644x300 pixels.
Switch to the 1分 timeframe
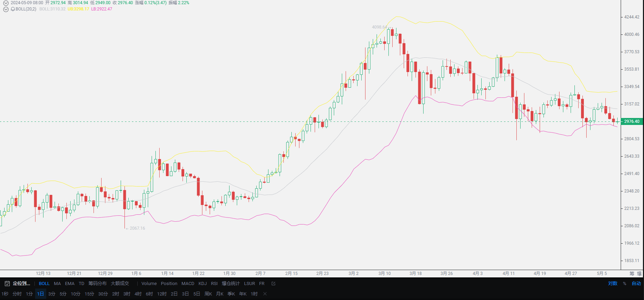click(29, 294)
